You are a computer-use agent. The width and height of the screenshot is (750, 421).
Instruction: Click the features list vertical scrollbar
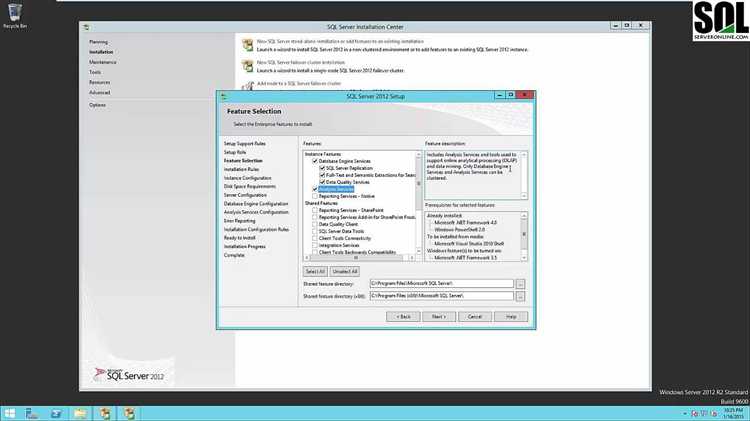pos(419,203)
